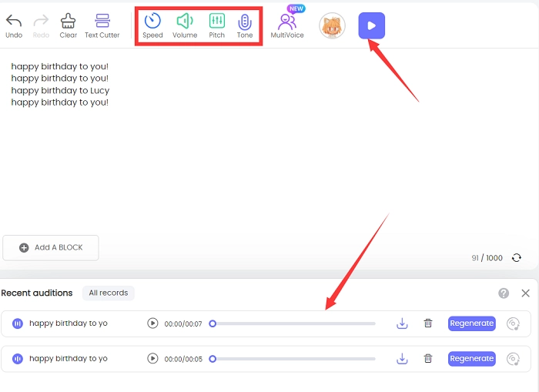This screenshot has width=539, height=392.
Task: Switch to the All records tab
Action: [x=109, y=293]
